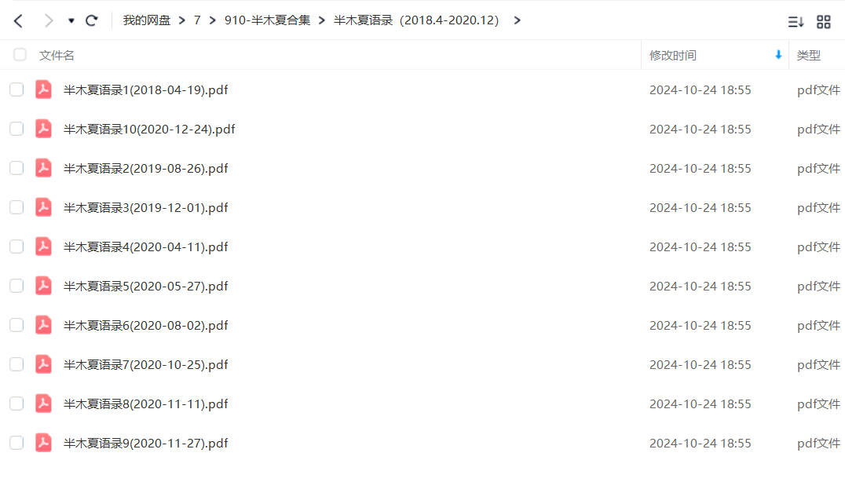The width and height of the screenshot is (845, 504).
Task: Open the sort options icon
Action: (796, 21)
